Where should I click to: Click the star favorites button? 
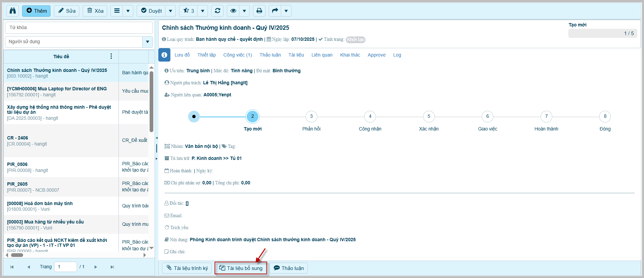tap(188, 11)
